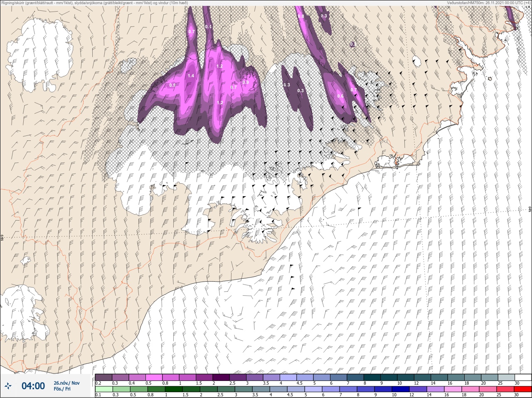
Task: Click the dark green 1 swatch in lower legend
Action: pos(173,389)
